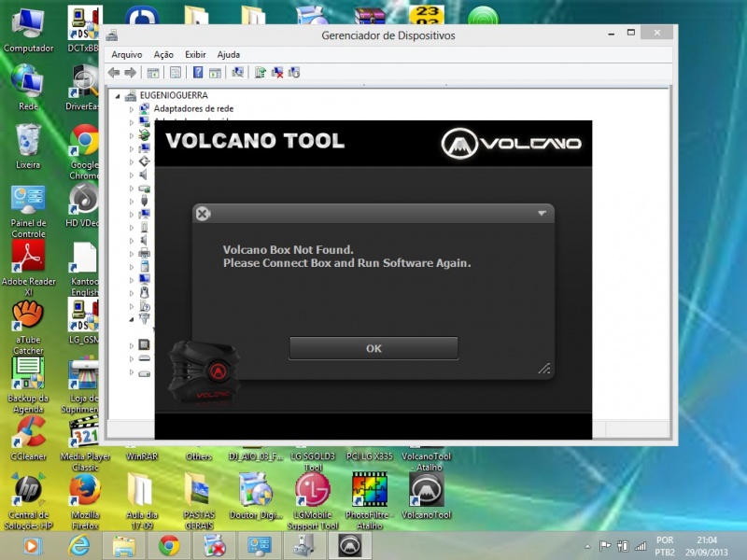Click the disable device toolbar icon

294,73
